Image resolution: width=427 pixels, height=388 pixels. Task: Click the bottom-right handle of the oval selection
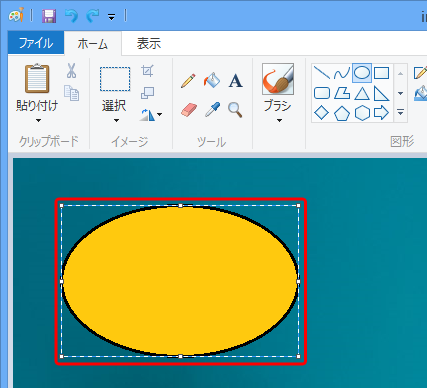coord(298,357)
